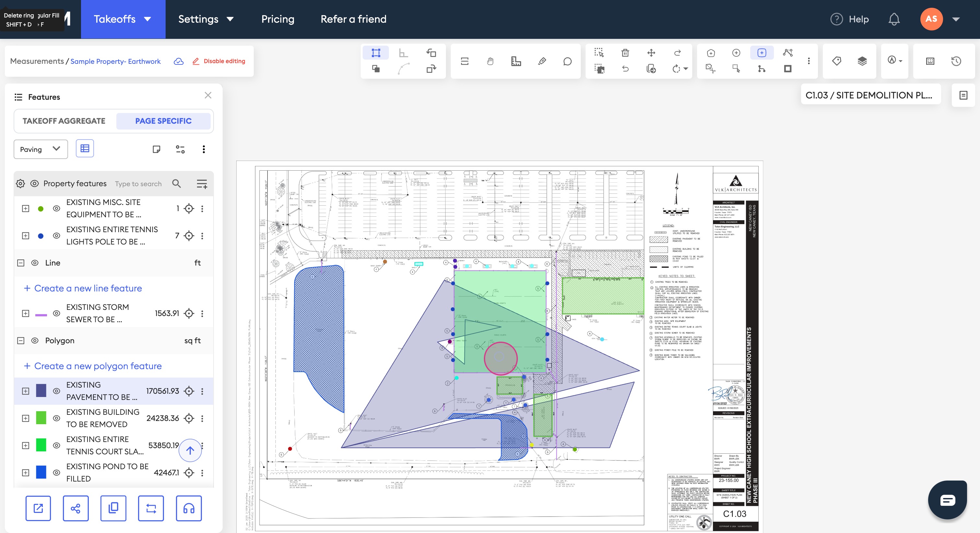Click the trash delete icon in toolbar
The image size is (980, 533).
625,53
